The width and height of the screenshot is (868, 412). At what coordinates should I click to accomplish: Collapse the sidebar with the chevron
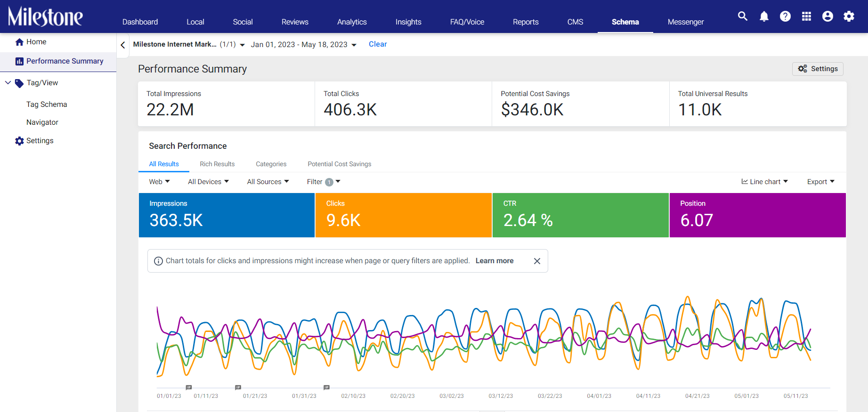123,45
